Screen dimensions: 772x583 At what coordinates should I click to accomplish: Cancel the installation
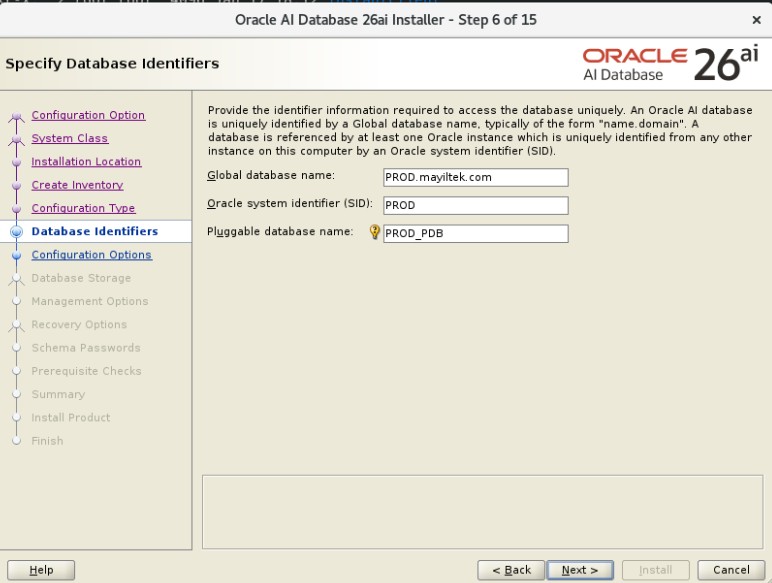[x=731, y=570]
